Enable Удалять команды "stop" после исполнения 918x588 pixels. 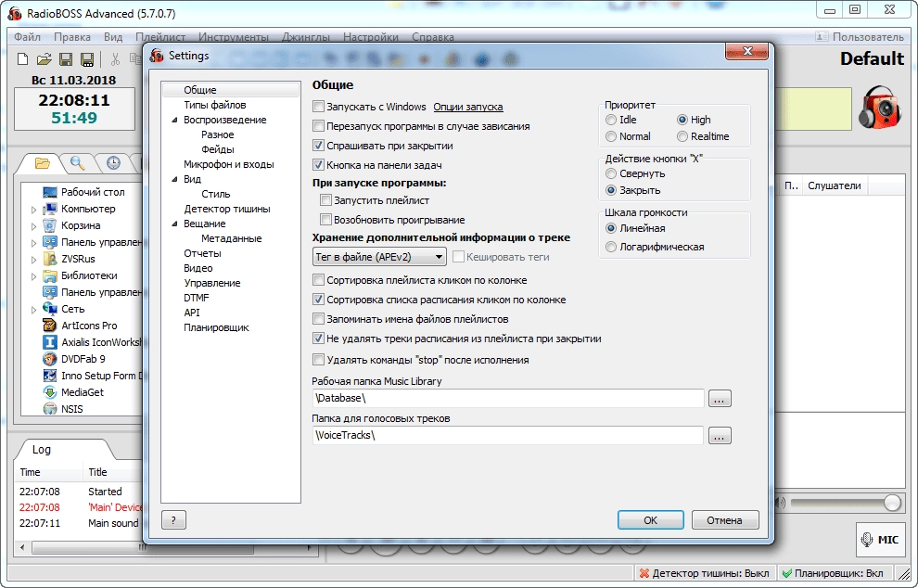tap(318, 360)
